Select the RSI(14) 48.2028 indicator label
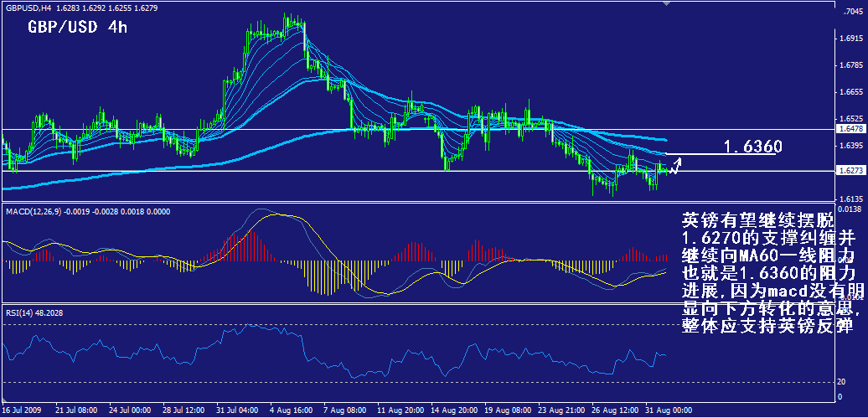The width and height of the screenshot is (868, 418). tap(34, 312)
